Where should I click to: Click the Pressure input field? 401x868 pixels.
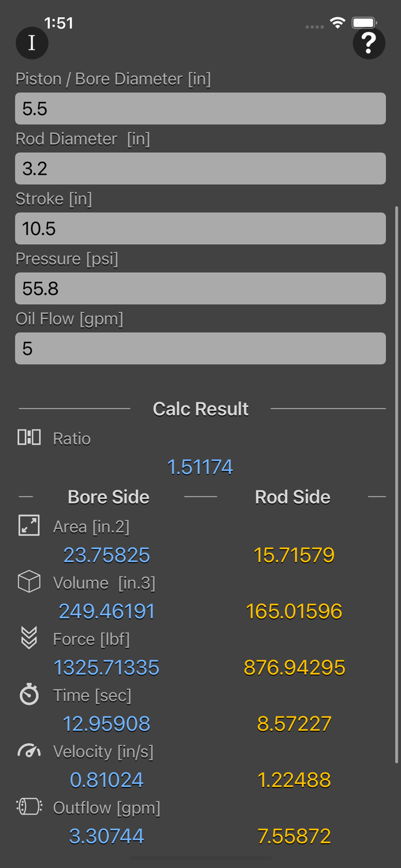(x=200, y=288)
